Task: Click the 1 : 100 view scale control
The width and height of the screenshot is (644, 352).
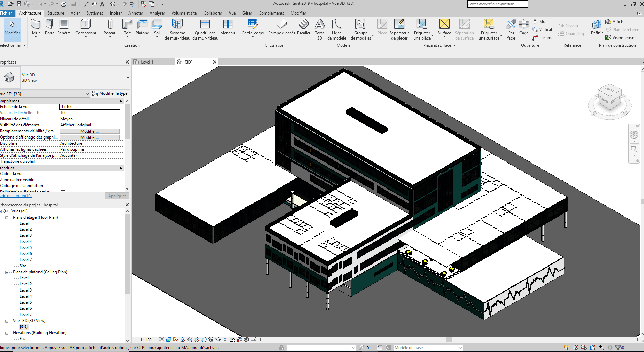Action: click(x=146, y=340)
